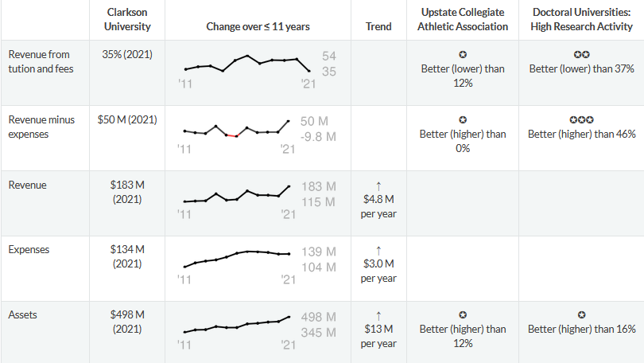The image size is (644, 363).
Task: Select the 'Upstate Collegiate Athletic Association' header
Action: pos(462,20)
